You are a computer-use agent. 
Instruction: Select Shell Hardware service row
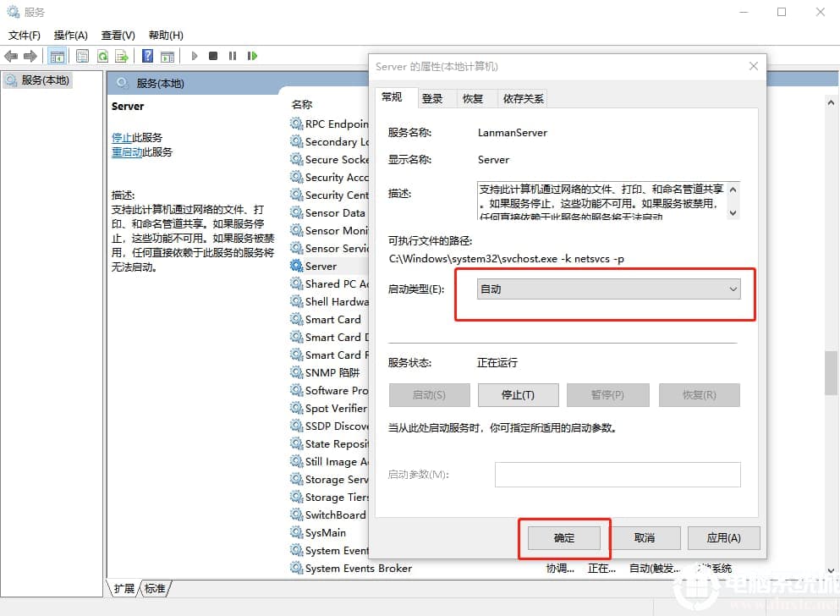click(x=329, y=301)
